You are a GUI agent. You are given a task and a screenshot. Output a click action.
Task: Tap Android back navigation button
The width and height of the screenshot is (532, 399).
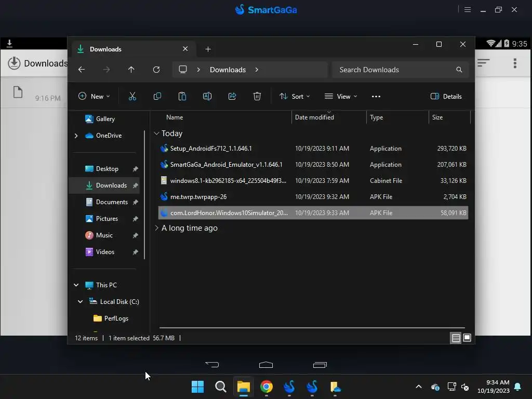[212, 365]
